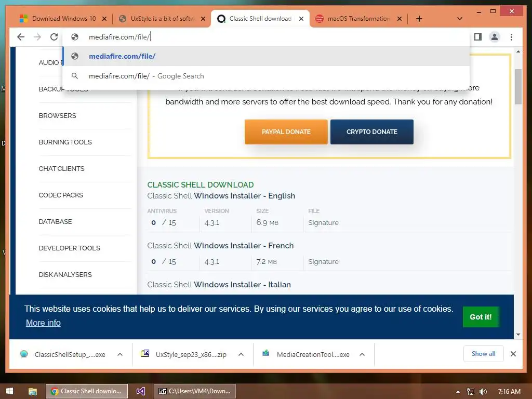Open a new tab with plus icon
The image size is (532, 399).
[419, 19]
